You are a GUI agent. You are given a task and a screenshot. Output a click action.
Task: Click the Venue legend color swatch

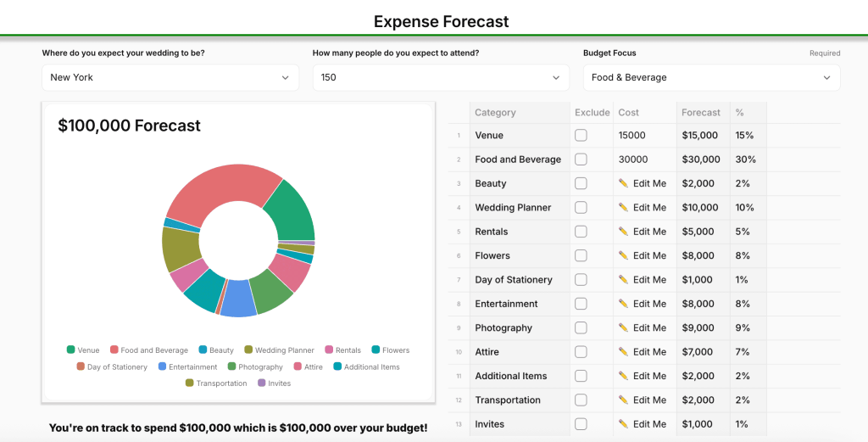tap(71, 350)
